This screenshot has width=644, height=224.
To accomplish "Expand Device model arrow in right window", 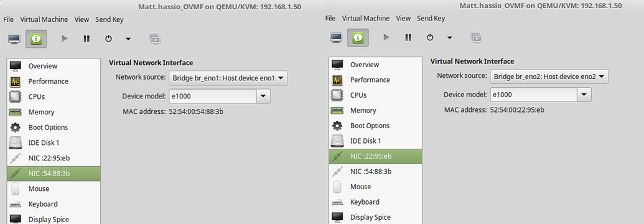I will pyautogui.click(x=584, y=95).
